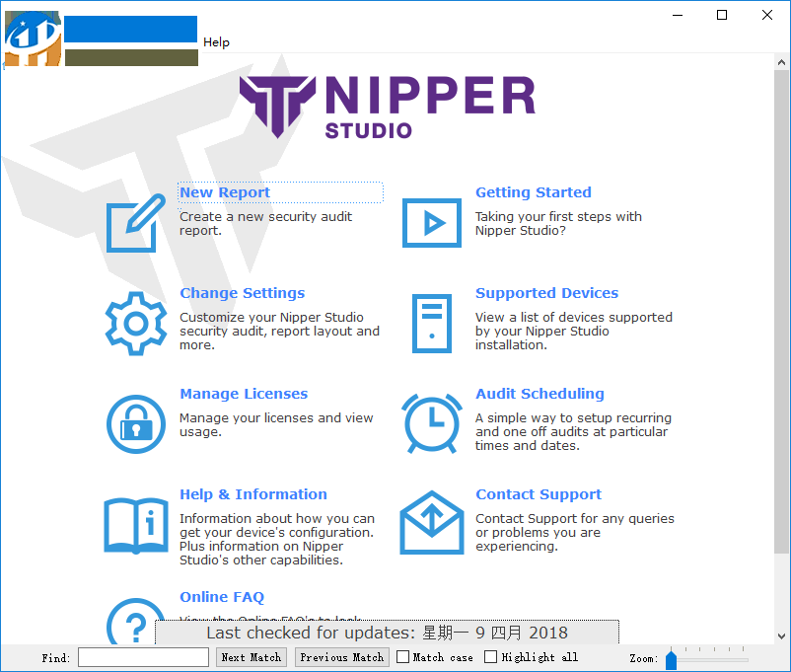Click the New Report link
Image resolution: width=791 pixels, height=672 pixels.
coord(224,191)
